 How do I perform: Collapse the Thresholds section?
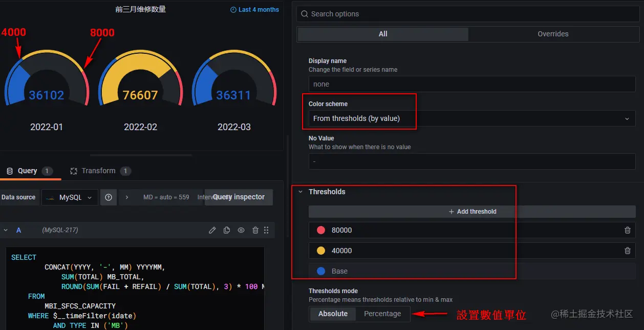coord(300,192)
